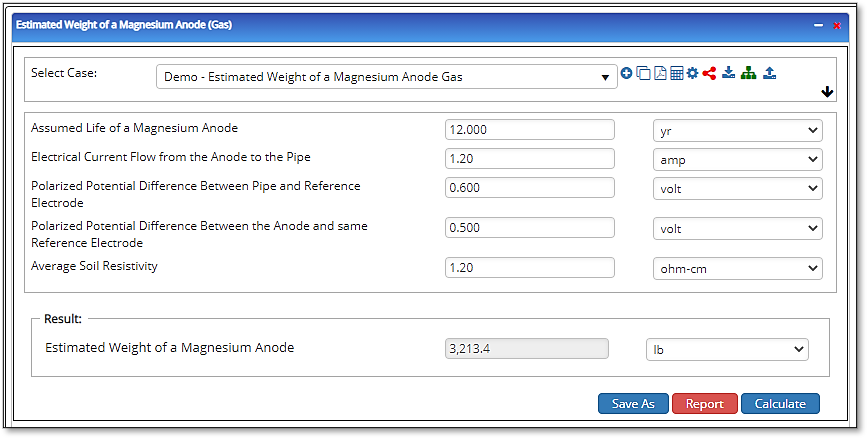Click the PDF export icon
This screenshot has height=438, width=867.
(660, 73)
